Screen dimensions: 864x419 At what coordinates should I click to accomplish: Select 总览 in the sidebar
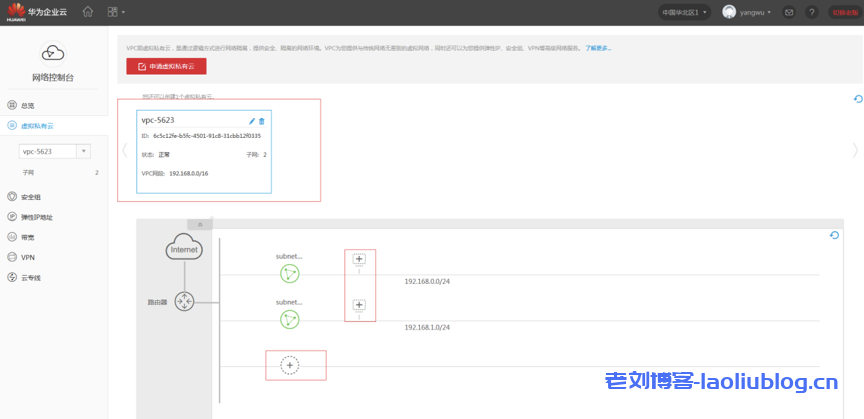click(28, 105)
